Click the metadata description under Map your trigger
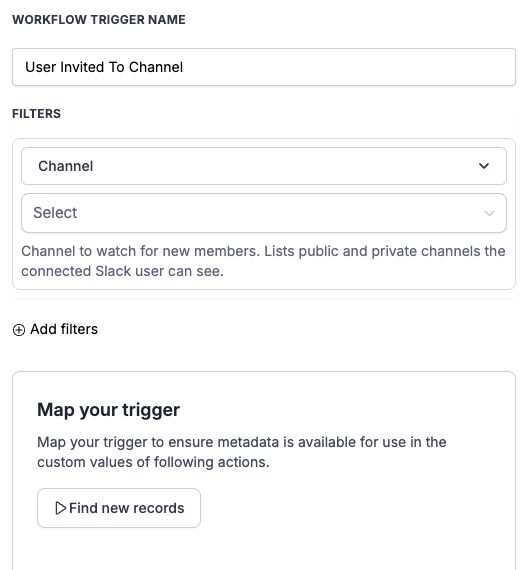The width and height of the screenshot is (525, 570). 242,452
